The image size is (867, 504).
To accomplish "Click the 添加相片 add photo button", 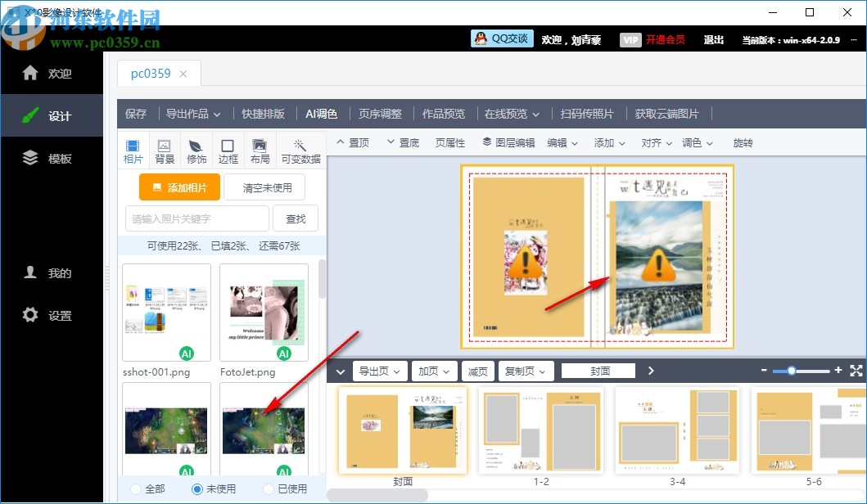I will (178, 187).
